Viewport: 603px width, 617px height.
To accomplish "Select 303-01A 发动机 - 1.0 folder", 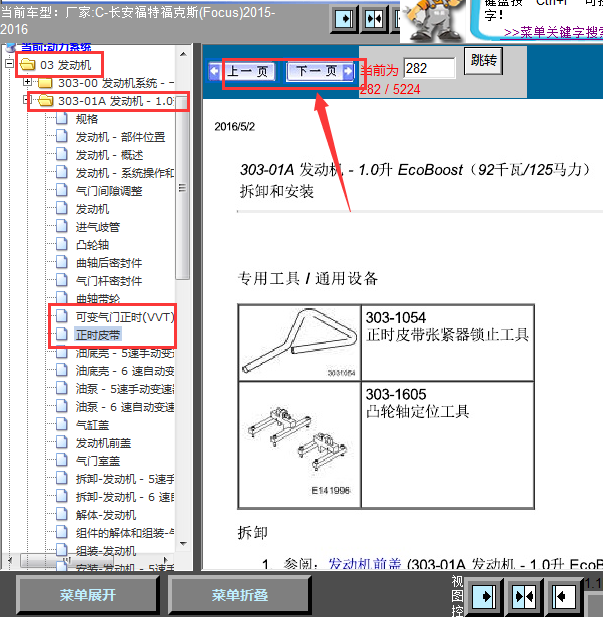I will point(116,101).
